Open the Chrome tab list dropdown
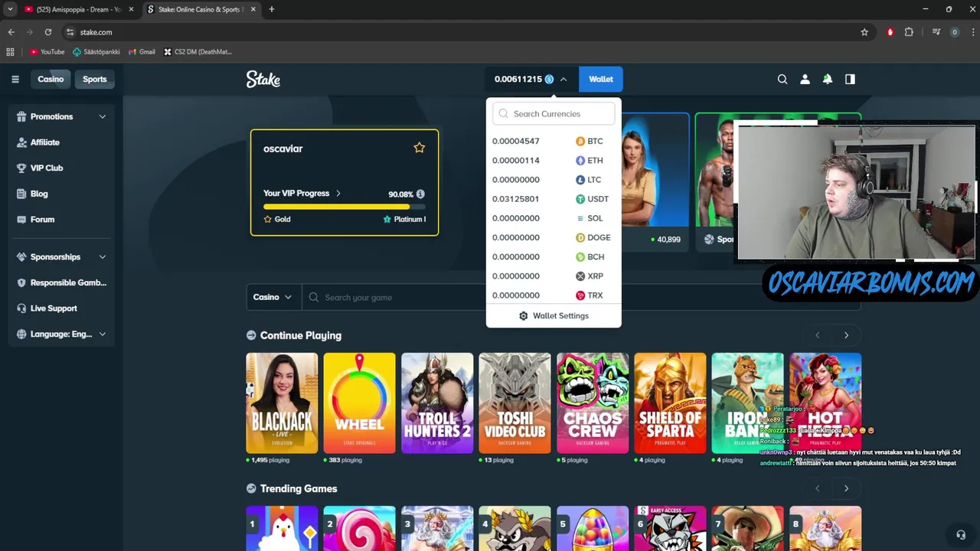 10,9
